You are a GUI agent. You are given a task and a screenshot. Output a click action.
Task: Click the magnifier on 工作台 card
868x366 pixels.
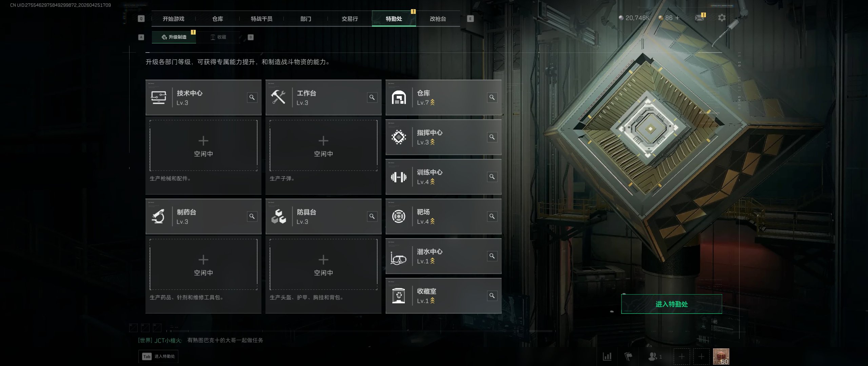click(372, 98)
